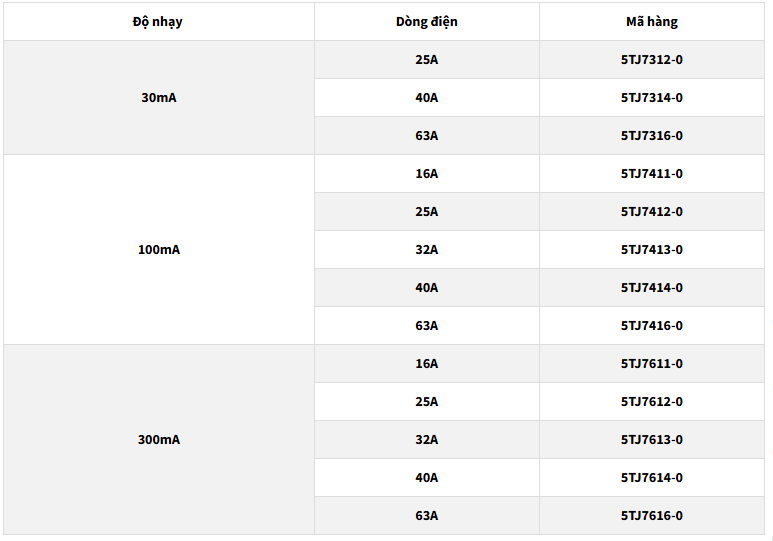
Task: Select the 30mA sensitivity cell
Action: pyautogui.click(x=158, y=98)
